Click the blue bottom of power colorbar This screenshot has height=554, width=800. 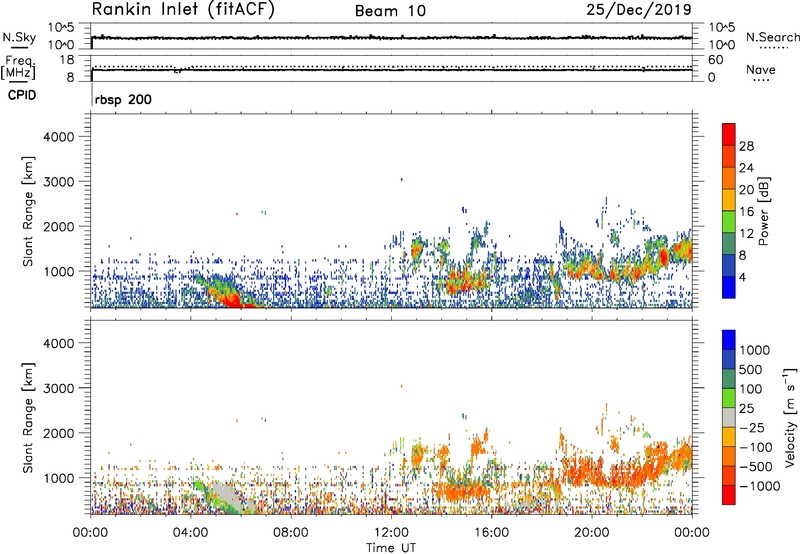[x=729, y=288]
